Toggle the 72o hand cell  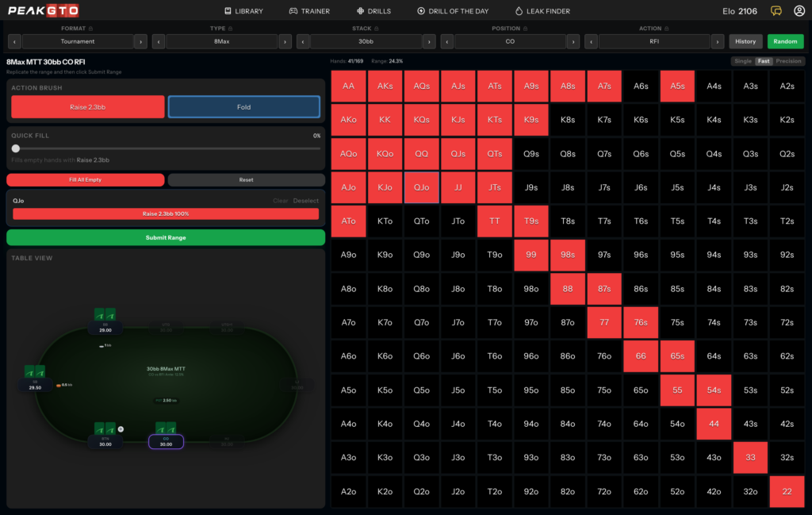click(603, 491)
